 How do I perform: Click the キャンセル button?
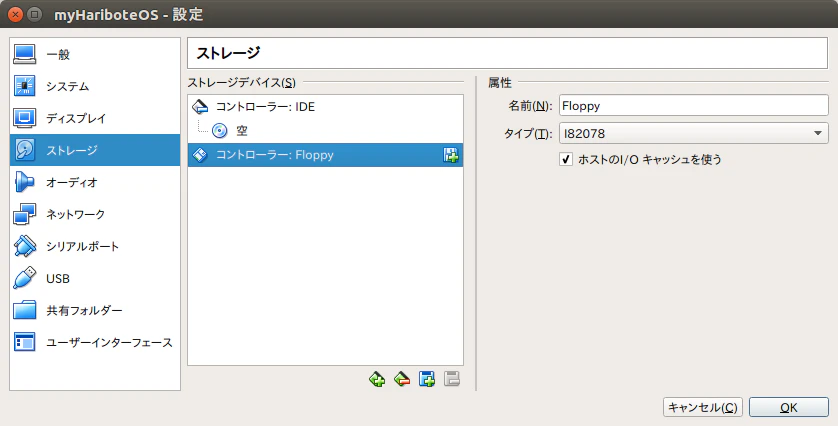click(x=703, y=408)
